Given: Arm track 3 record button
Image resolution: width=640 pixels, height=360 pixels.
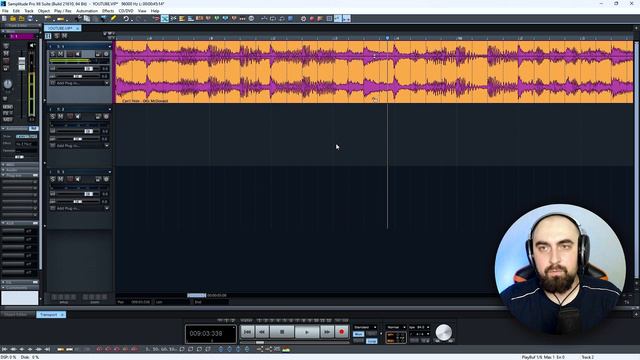Looking at the screenshot, I should coord(70,179).
